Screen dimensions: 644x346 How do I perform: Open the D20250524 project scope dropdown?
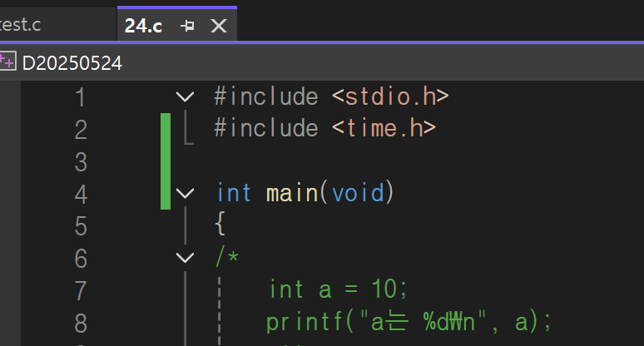tap(72, 63)
